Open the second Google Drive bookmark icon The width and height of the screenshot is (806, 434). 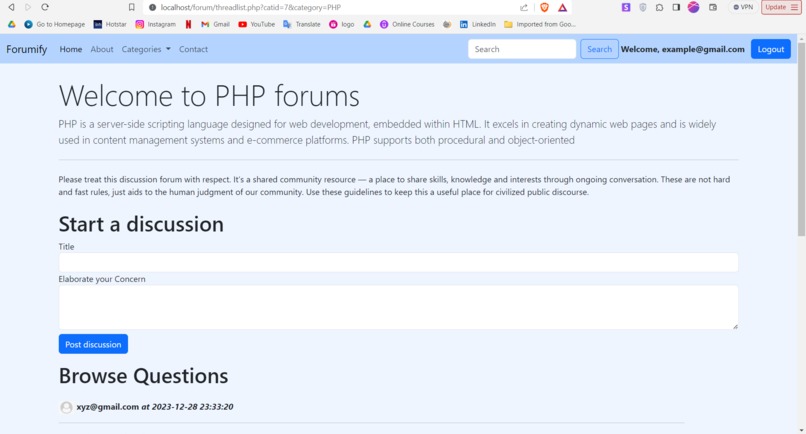pos(367,24)
